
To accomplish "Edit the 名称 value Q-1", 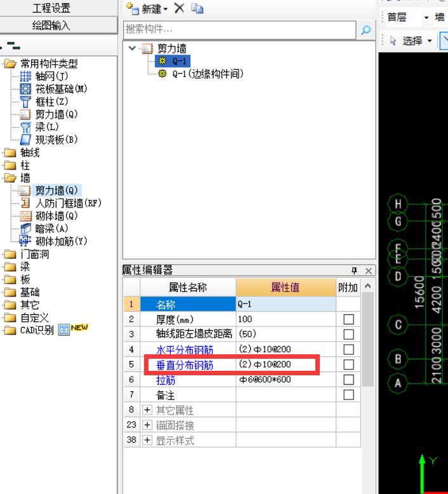I will click(x=286, y=304).
